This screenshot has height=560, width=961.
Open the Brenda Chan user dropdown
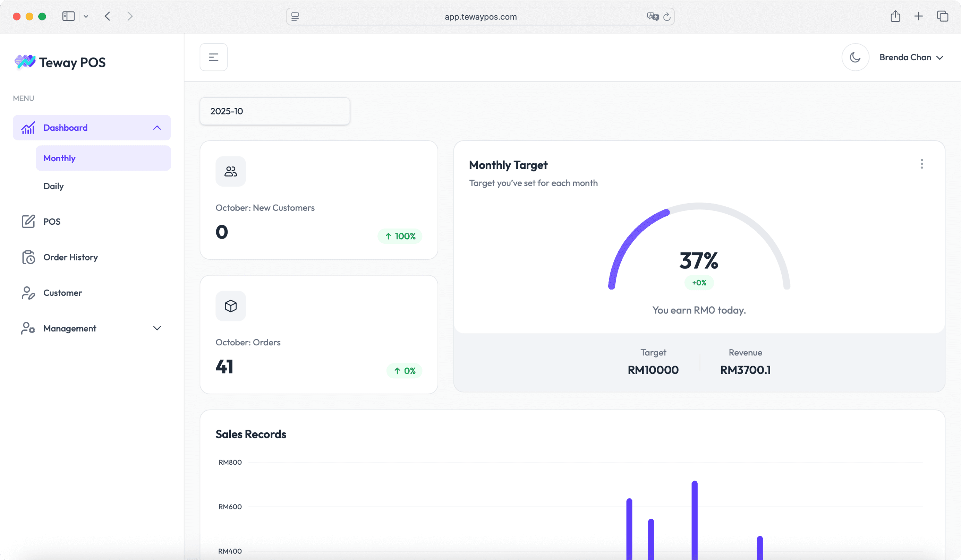point(911,57)
